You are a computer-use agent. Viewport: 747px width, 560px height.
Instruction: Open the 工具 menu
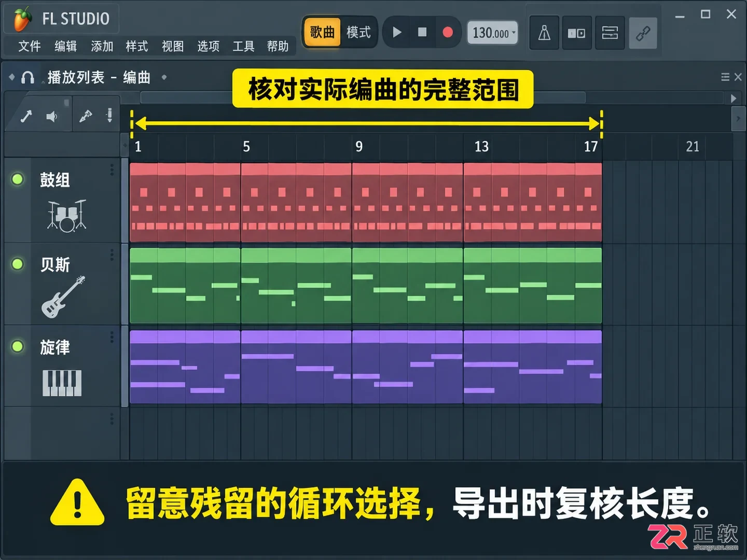[243, 46]
